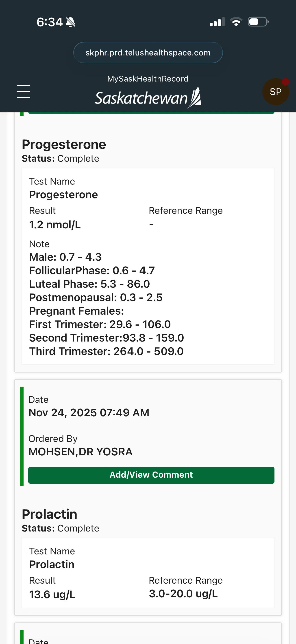296x644 pixels.
Task: Tap the 6:34 clock in status bar
Action: point(49,22)
